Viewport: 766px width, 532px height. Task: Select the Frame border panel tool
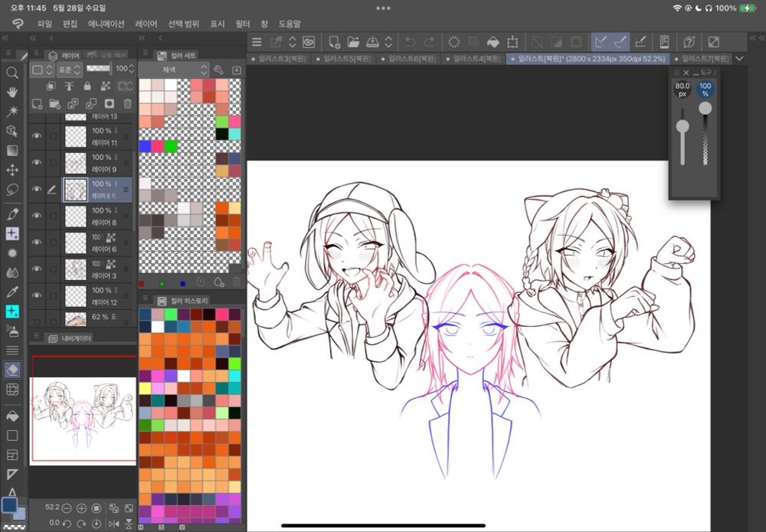12,455
